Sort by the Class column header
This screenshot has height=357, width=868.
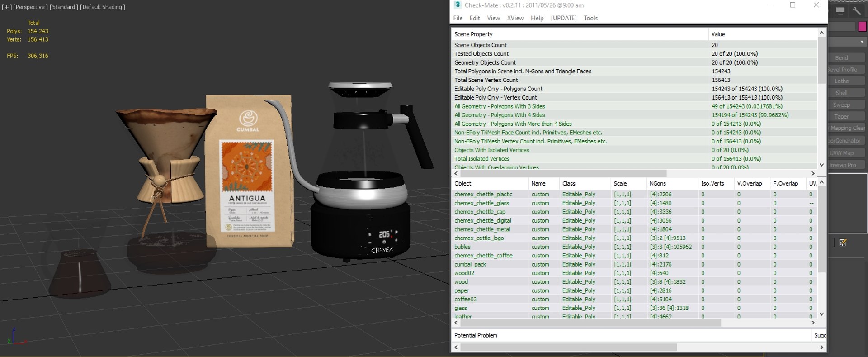click(x=585, y=184)
